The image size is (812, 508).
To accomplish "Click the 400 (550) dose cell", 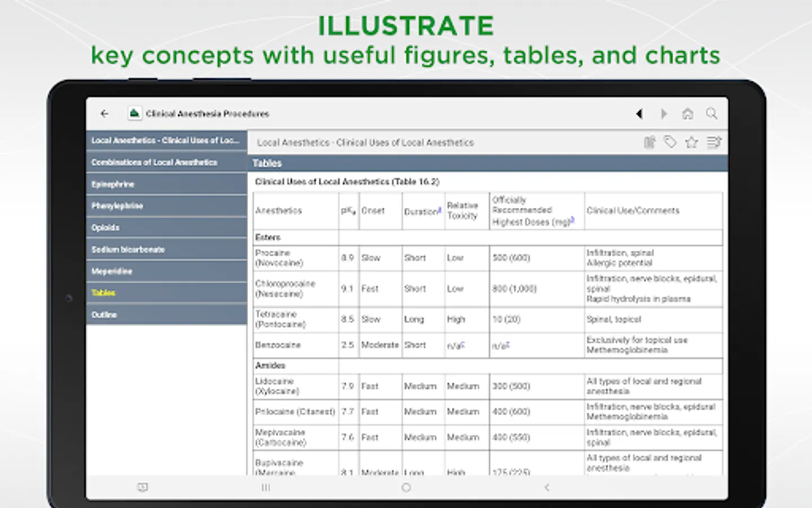I will click(x=537, y=437).
